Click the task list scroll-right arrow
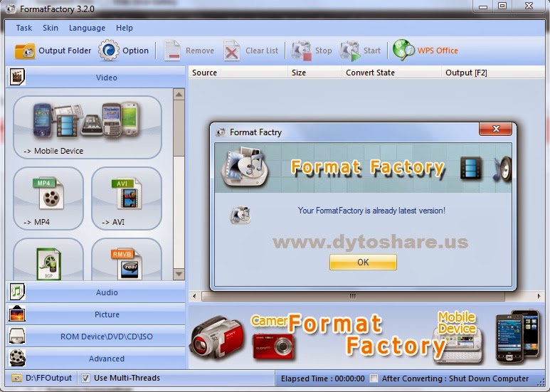This screenshot has height=392, width=550. (x=539, y=296)
